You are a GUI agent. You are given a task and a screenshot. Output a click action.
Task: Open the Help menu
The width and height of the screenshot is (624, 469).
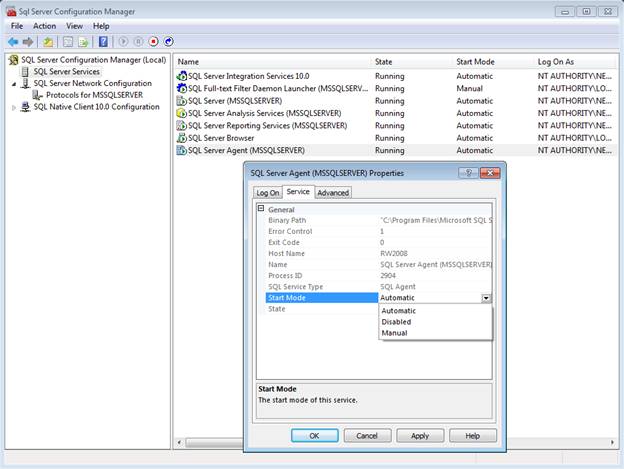(101, 26)
